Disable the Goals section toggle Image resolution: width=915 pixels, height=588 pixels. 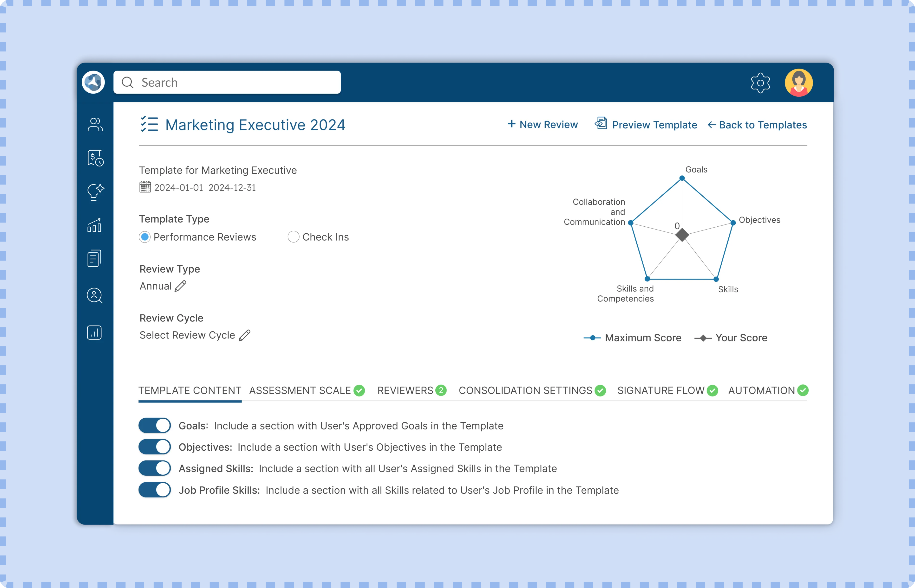coord(154,425)
